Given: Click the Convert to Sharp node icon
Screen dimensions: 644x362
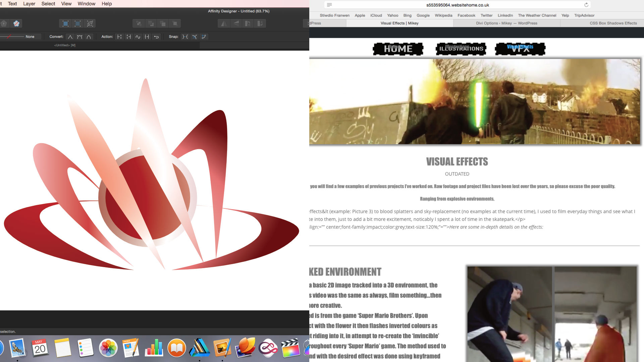Looking at the screenshot, I should pyautogui.click(x=70, y=37).
